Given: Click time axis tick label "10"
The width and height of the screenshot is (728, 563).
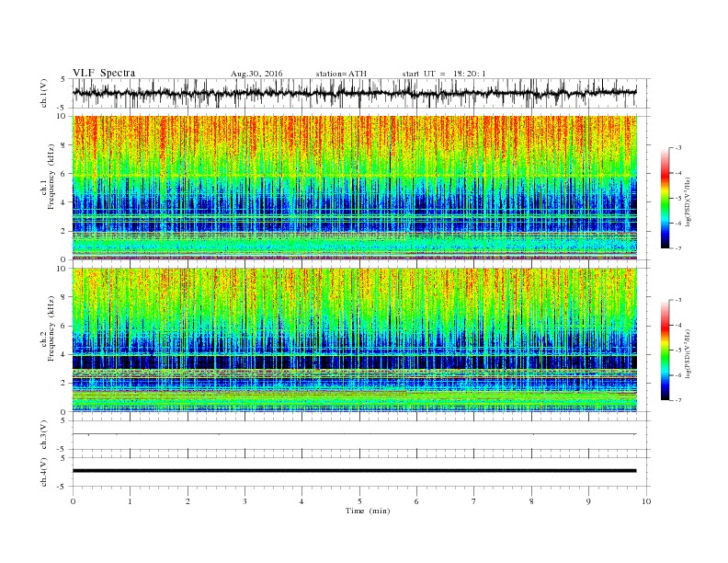Looking at the screenshot, I should [x=646, y=501].
